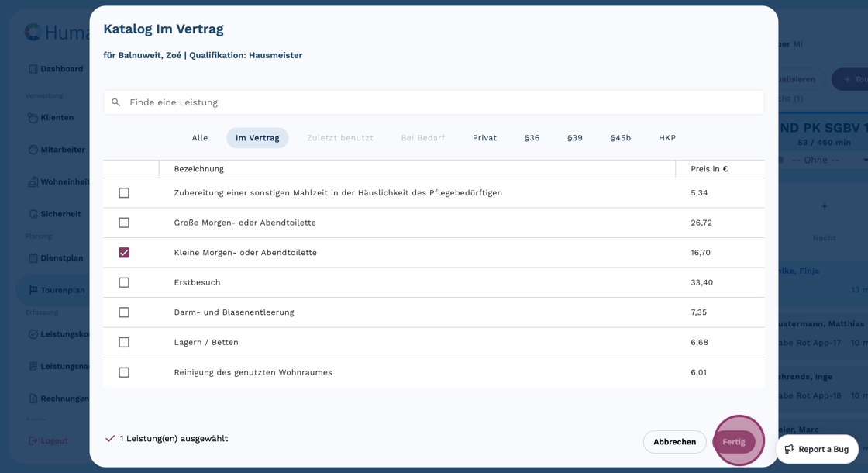Check Reinigung des genutzten Wohnraumes
Screen dimensions: 868x473
pyautogui.click(x=124, y=372)
